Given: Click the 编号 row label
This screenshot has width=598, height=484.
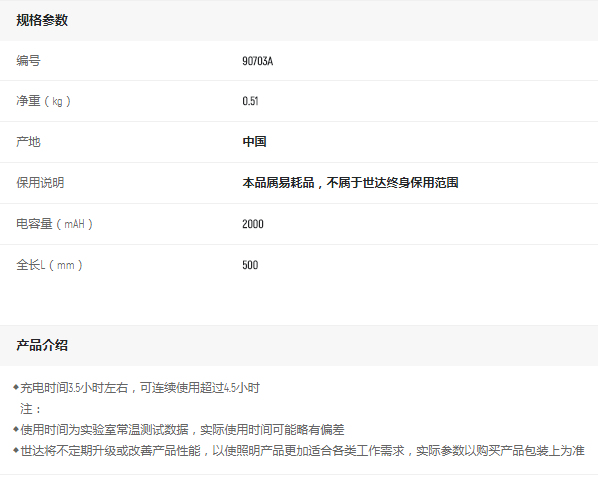Looking at the screenshot, I should [x=28, y=61].
